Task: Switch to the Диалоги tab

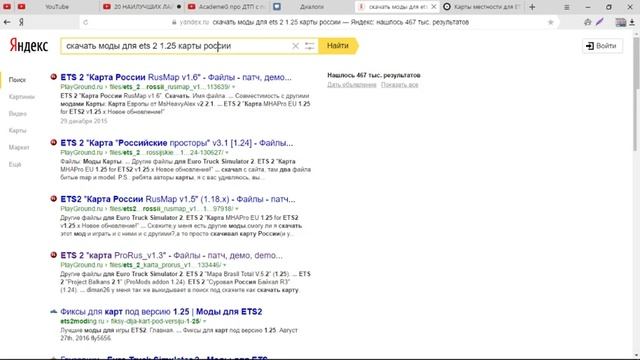Action: pyautogui.click(x=312, y=7)
